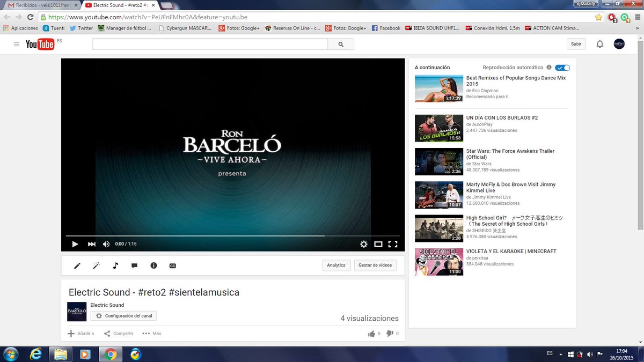
Task: Open the green extension icon
Action: (625, 17)
